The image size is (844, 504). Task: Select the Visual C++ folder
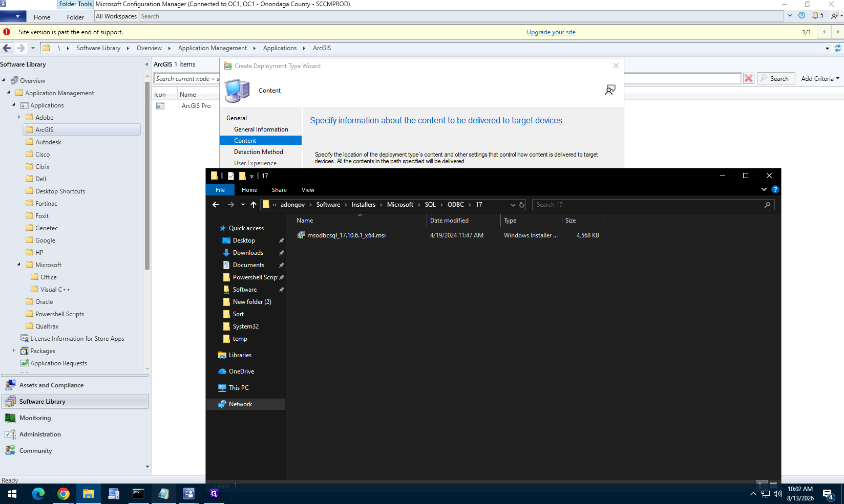point(55,289)
